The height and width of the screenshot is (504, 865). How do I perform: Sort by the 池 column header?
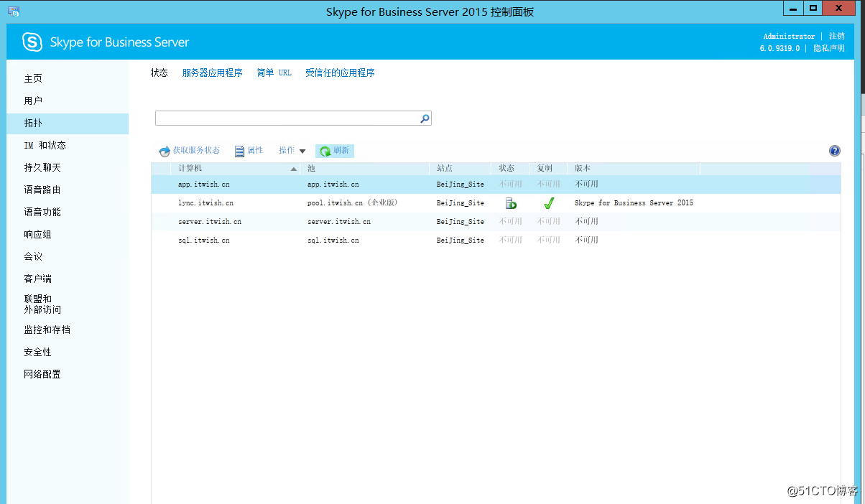click(366, 168)
